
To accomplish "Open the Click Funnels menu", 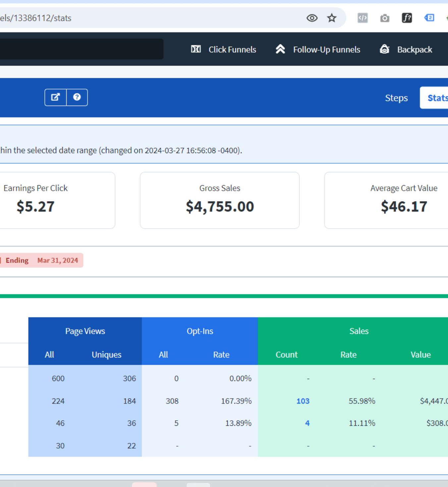I will 224,49.
